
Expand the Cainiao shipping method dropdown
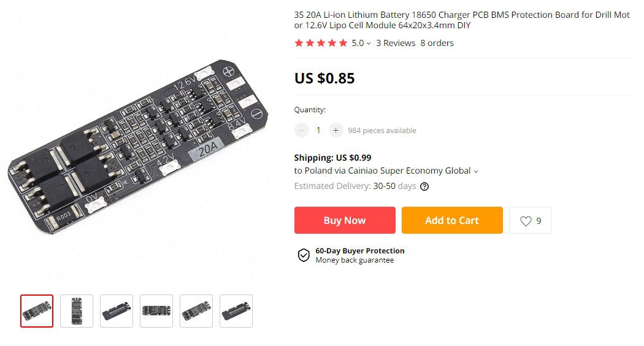tap(475, 171)
